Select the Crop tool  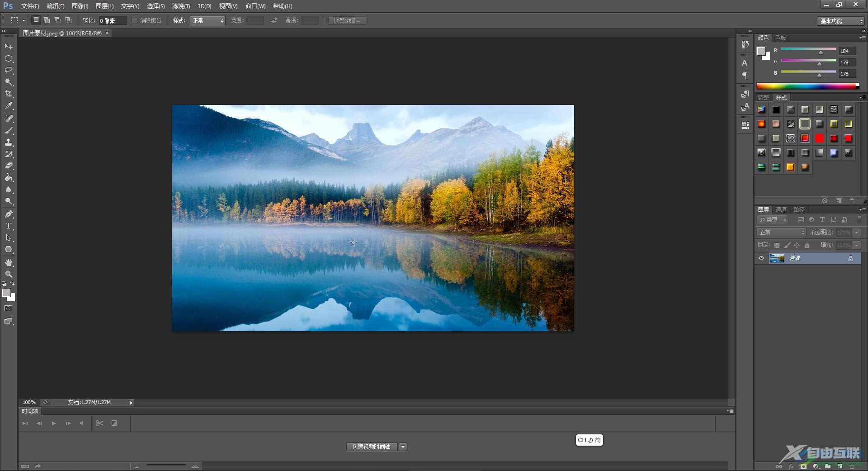click(x=9, y=94)
